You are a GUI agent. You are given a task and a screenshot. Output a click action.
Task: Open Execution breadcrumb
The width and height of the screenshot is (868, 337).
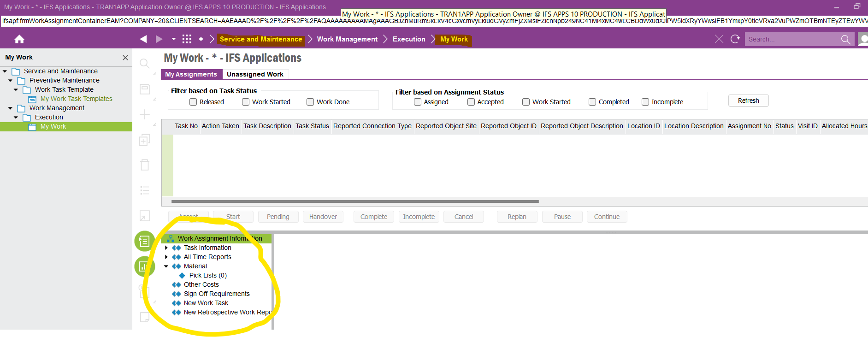[x=409, y=39]
